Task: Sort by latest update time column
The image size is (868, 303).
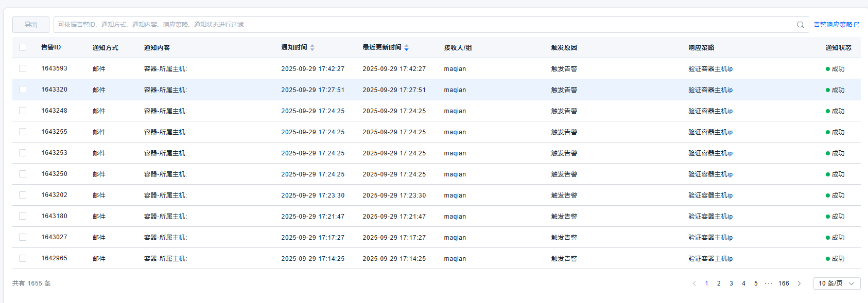Action: pos(406,47)
